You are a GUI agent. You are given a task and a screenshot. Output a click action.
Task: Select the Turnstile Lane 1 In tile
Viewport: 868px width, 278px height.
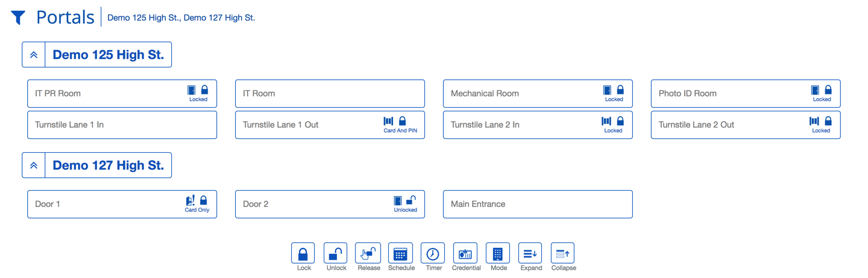[x=122, y=125]
